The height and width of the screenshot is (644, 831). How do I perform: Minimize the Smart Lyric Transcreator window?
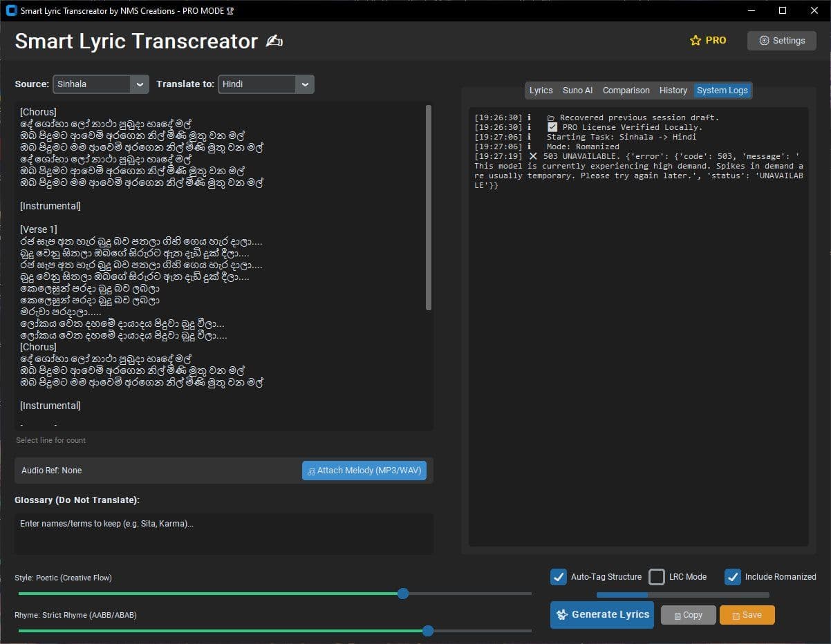click(x=751, y=10)
